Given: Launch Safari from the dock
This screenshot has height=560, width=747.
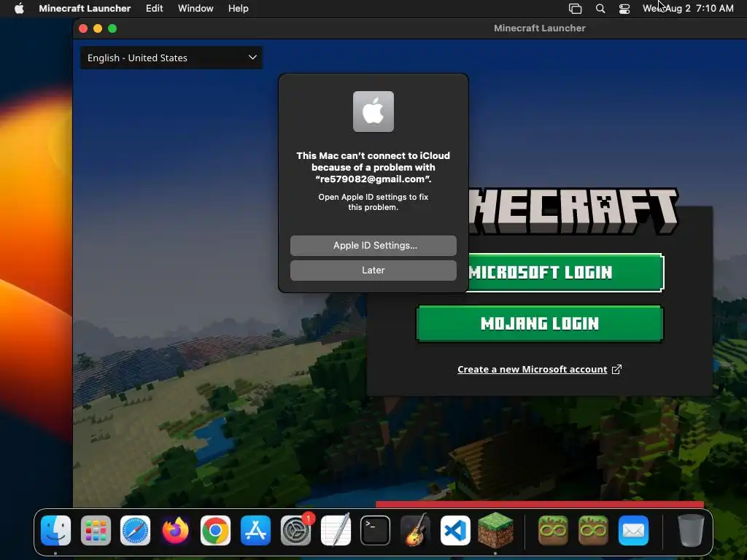Looking at the screenshot, I should coord(135,530).
